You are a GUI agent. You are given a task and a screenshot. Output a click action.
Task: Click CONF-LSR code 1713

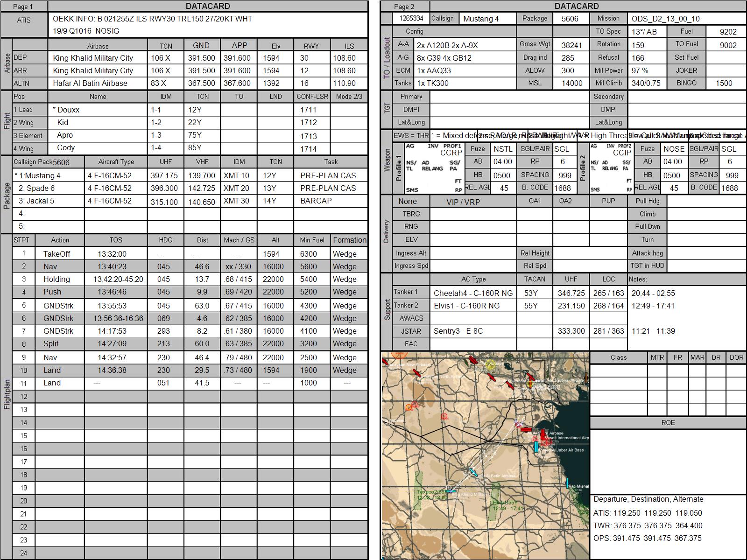(308, 136)
